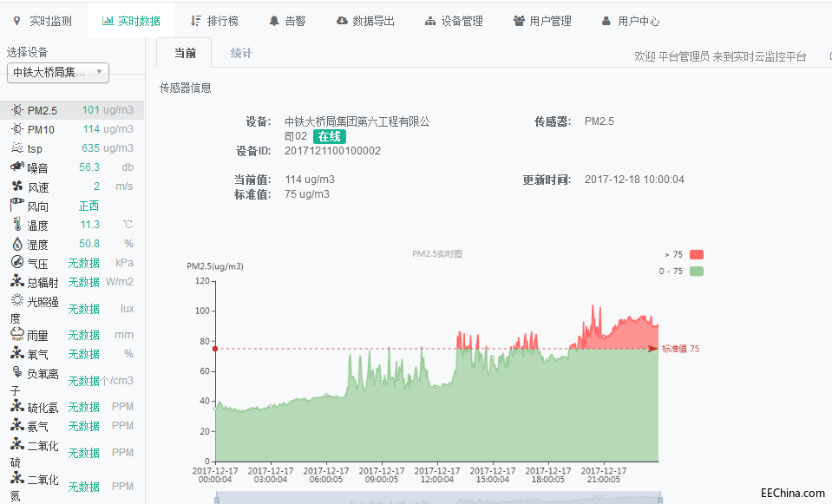
Task: Click the wind speed (风速) fan icon
Action: (x=17, y=187)
